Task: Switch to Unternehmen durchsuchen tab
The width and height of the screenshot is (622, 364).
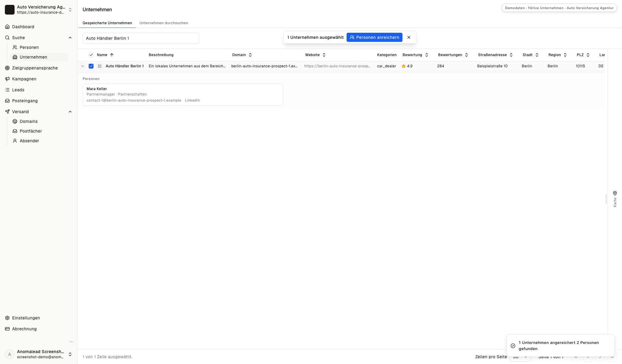Action: [164, 23]
